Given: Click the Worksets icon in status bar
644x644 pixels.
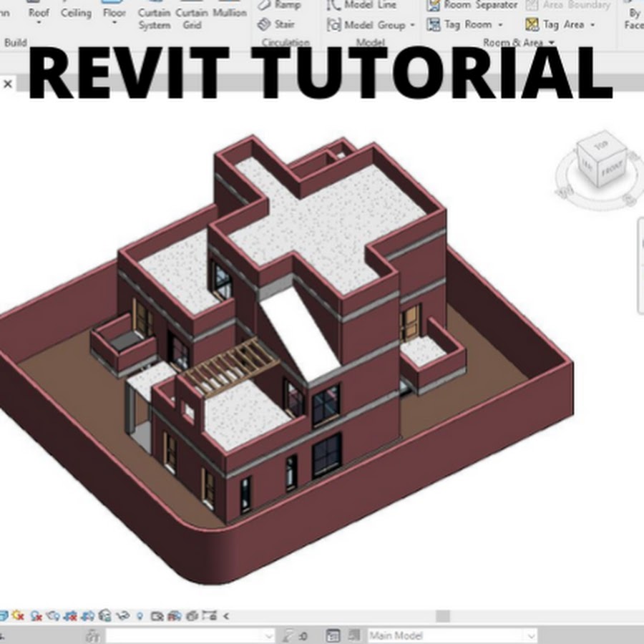Looking at the screenshot, I should (x=93, y=636).
